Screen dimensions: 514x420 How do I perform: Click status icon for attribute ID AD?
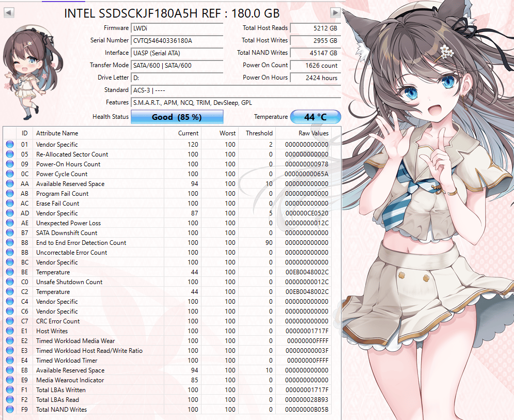(10, 213)
